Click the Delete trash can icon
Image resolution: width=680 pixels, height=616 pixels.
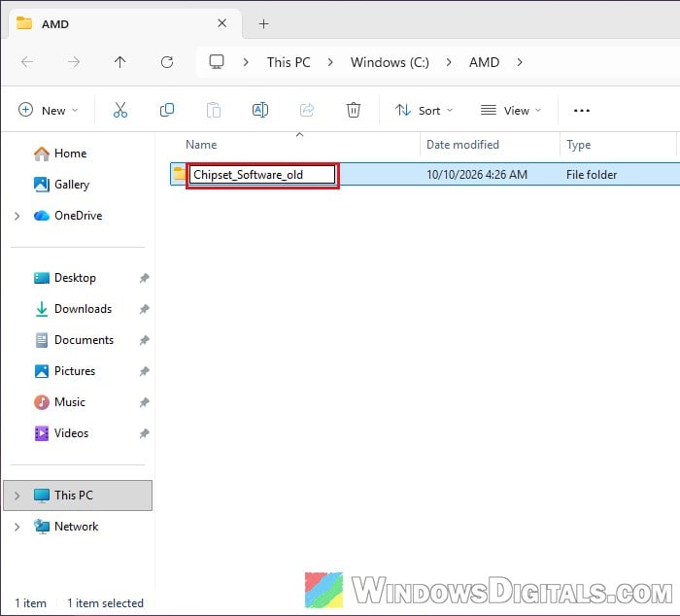pos(354,110)
